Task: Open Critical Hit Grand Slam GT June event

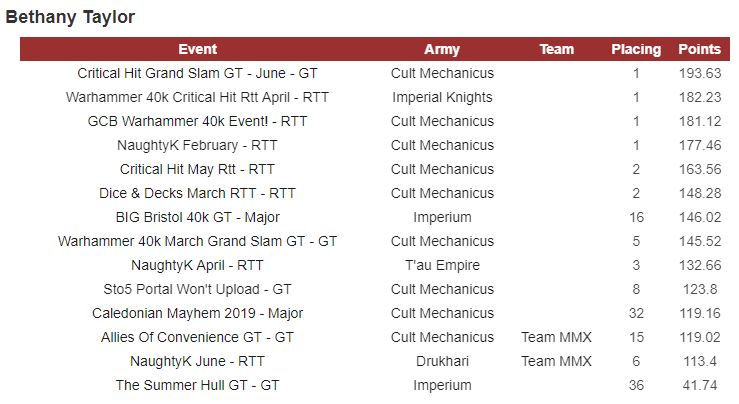Action: [197, 73]
